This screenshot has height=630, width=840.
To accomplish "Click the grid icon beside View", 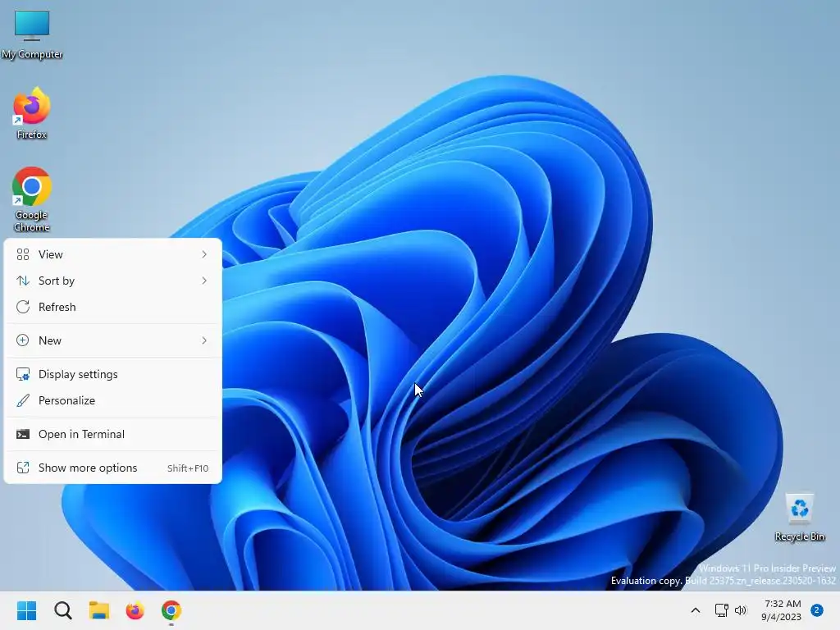I will [22, 254].
